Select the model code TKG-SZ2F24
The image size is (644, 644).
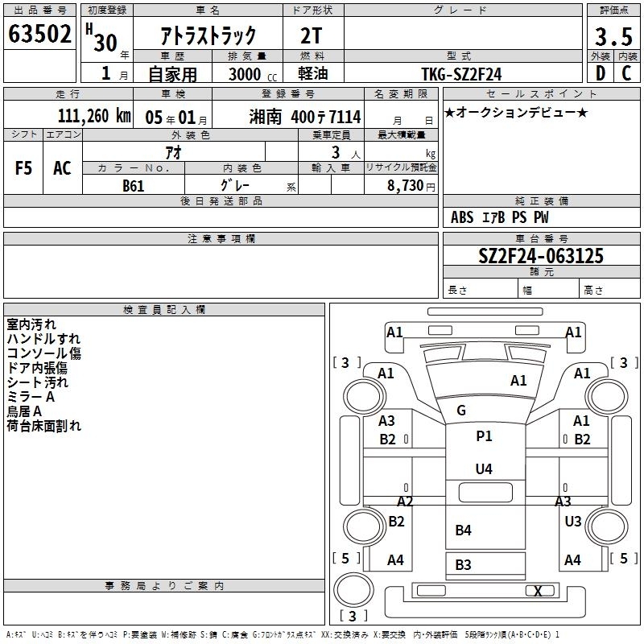pyautogui.click(x=461, y=74)
